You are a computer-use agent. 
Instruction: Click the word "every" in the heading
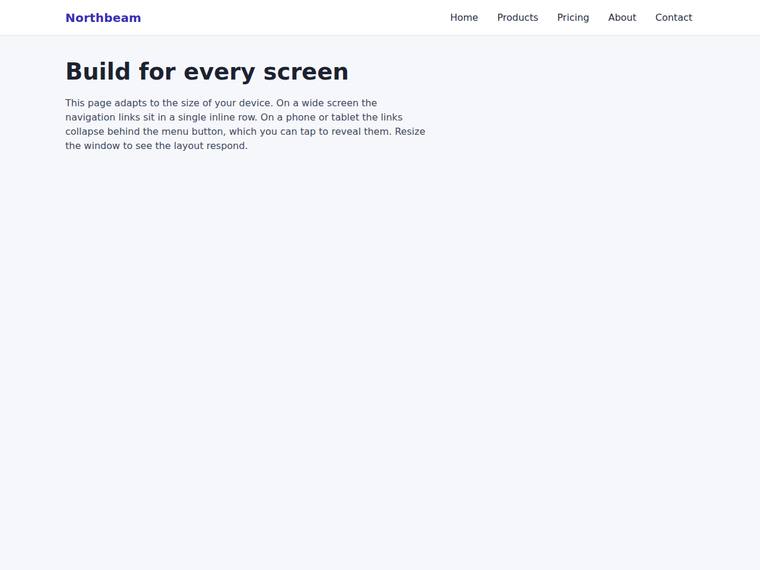coord(219,73)
